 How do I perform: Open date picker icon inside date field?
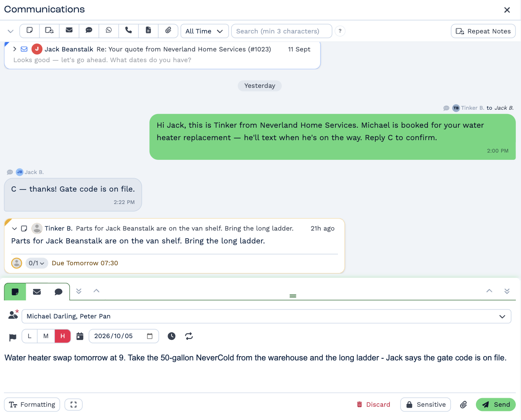pos(150,336)
